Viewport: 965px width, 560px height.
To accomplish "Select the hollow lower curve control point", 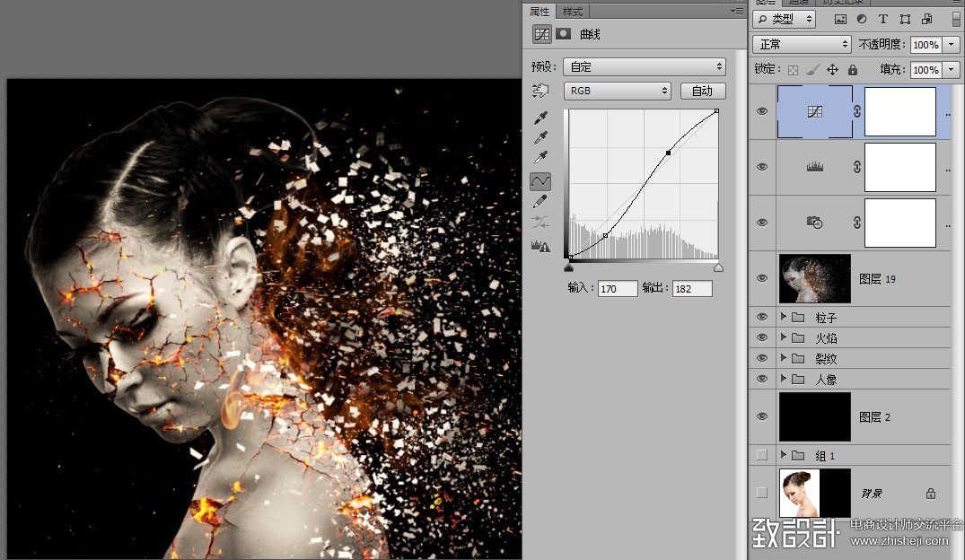I will point(606,236).
